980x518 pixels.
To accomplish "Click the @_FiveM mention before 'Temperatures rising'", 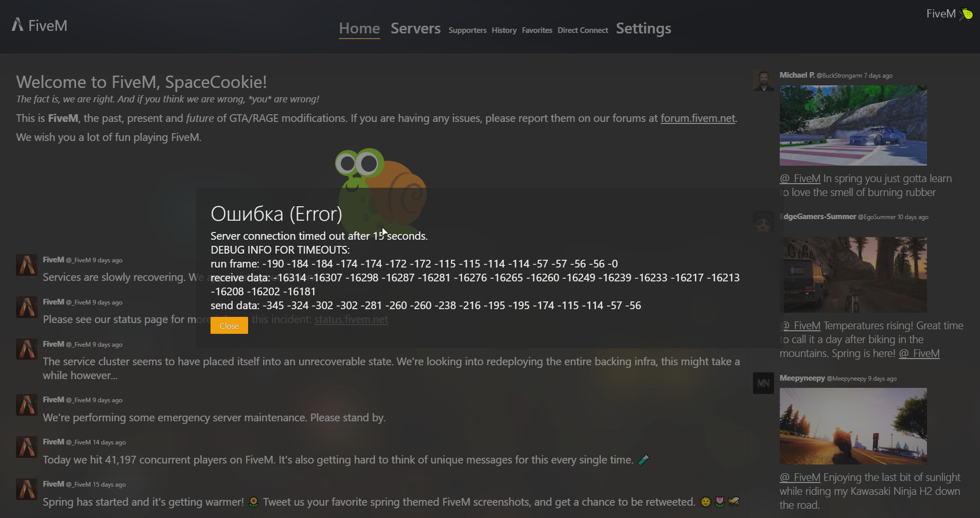I will click(x=800, y=326).
